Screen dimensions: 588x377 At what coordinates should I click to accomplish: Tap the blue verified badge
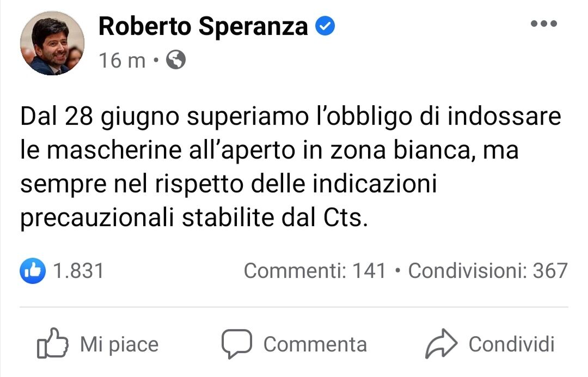click(325, 26)
